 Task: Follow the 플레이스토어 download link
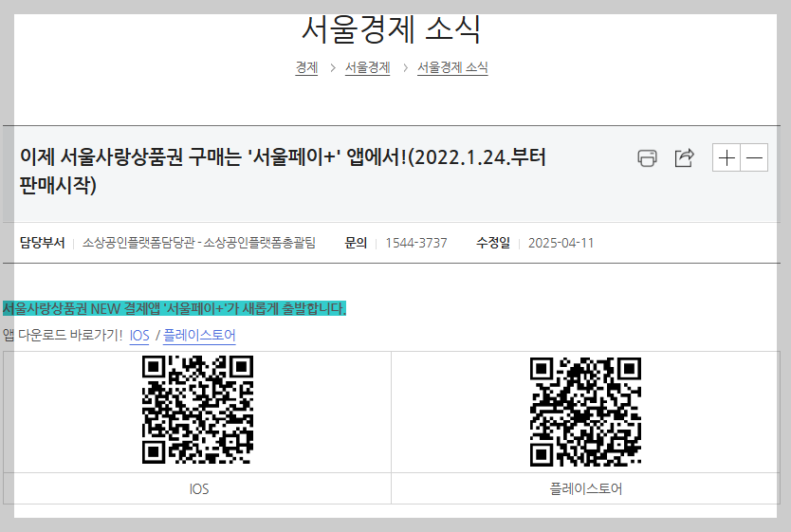tap(199, 336)
